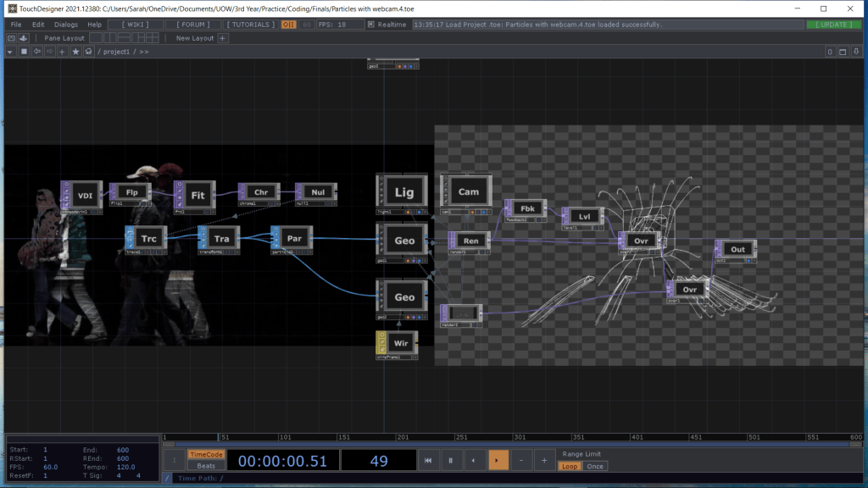Bookmark current network with the star icon
The width and height of the screenshot is (868, 488).
75,52
